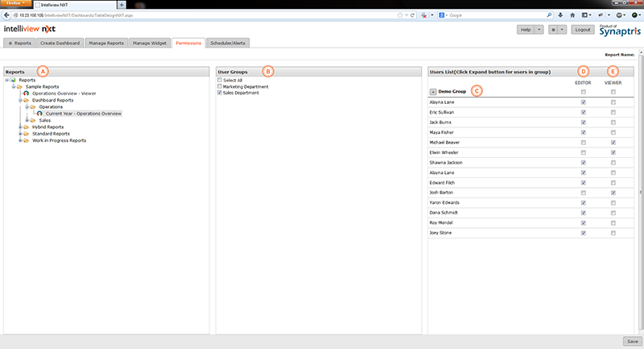The height and width of the screenshot is (349, 644).
Task: Open the Manage Reports tab
Action: click(106, 43)
